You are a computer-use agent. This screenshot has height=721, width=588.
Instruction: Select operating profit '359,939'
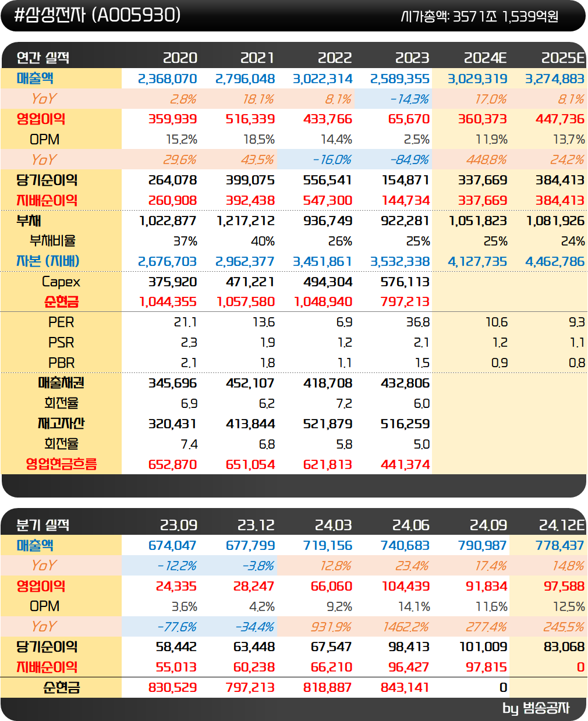172,119
